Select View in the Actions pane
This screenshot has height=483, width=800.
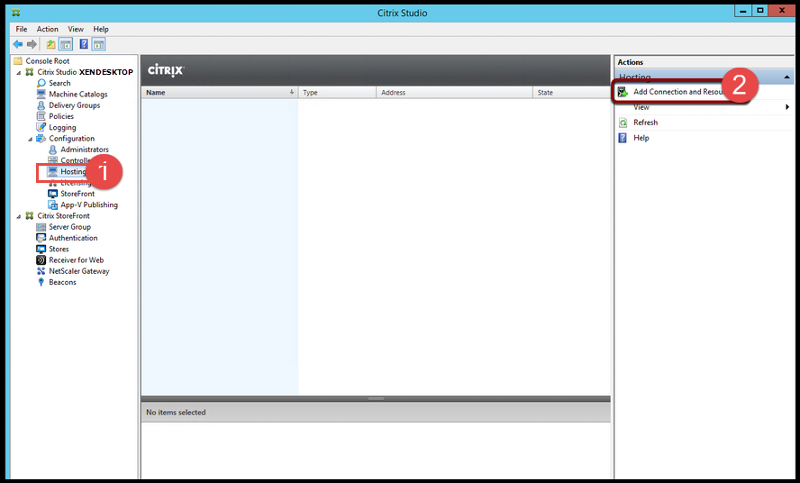pyautogui.click(x=641, y=107)
